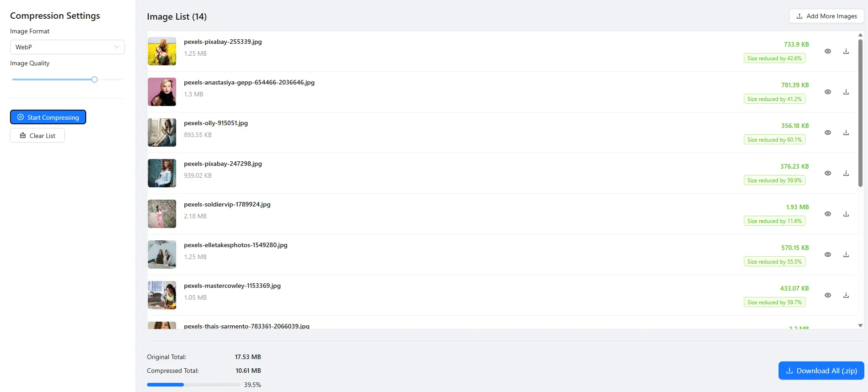Download compressed pexels-elletakesphotos-1549280.jpg
The image size is (868, 392).
846,254
